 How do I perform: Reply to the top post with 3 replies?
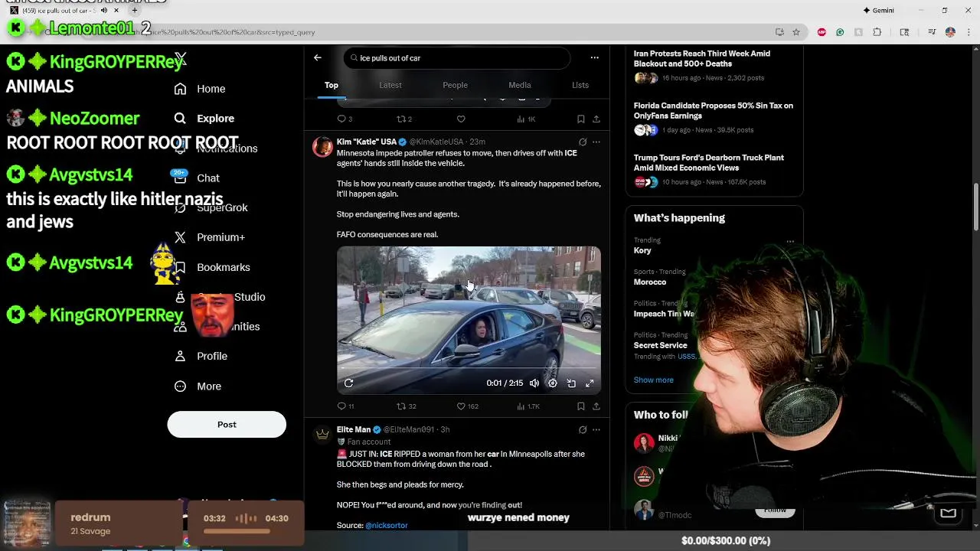(x=345, y=119)
